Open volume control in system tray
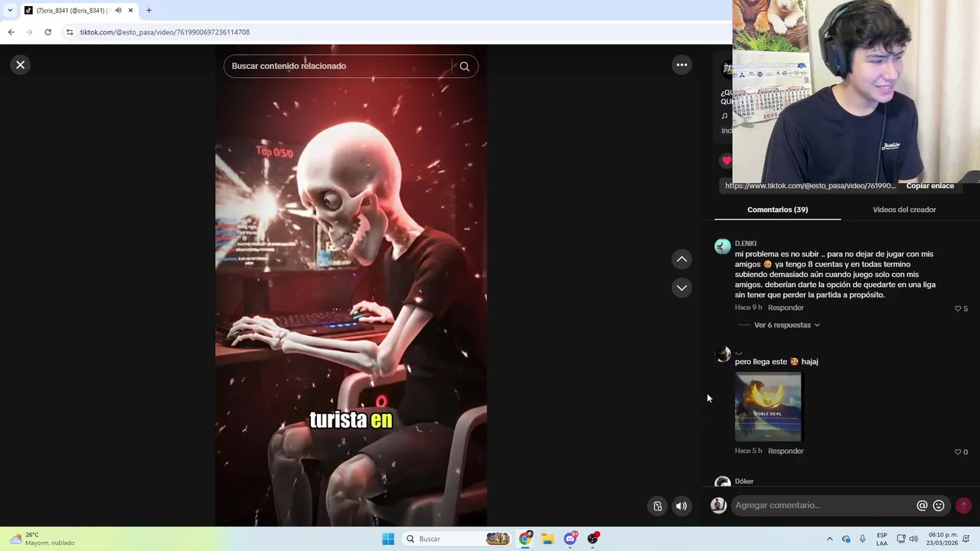Image resolution: width=980 pixels, height=551 pixels. (x=913, y=539)
